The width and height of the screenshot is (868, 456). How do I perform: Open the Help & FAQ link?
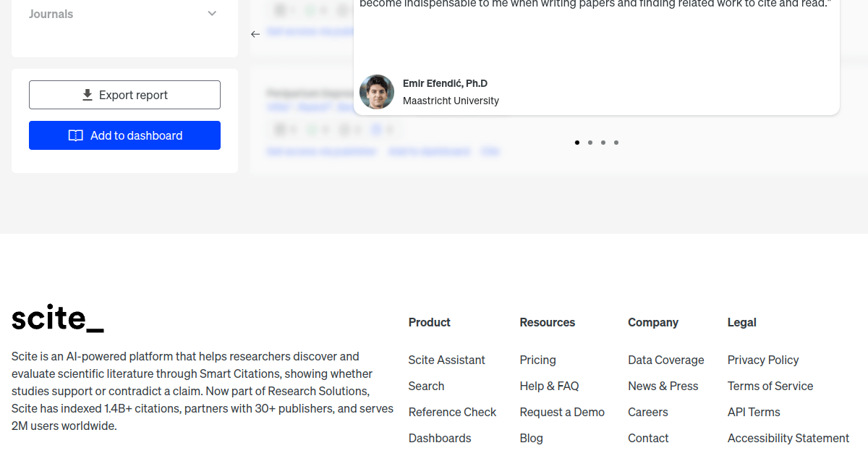(549, 386)
